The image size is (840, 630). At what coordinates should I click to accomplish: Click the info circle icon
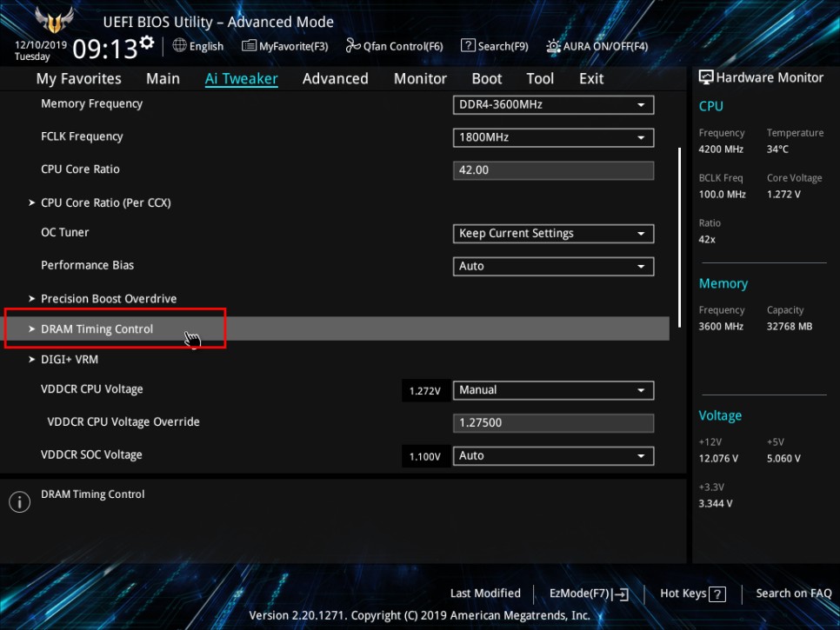coord(19,502)
